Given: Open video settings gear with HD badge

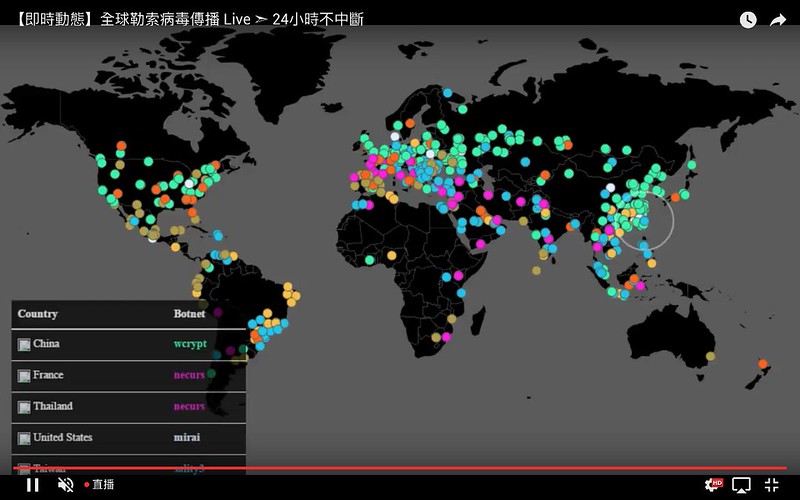Looking at the screenshot, I should click(713, 484).
